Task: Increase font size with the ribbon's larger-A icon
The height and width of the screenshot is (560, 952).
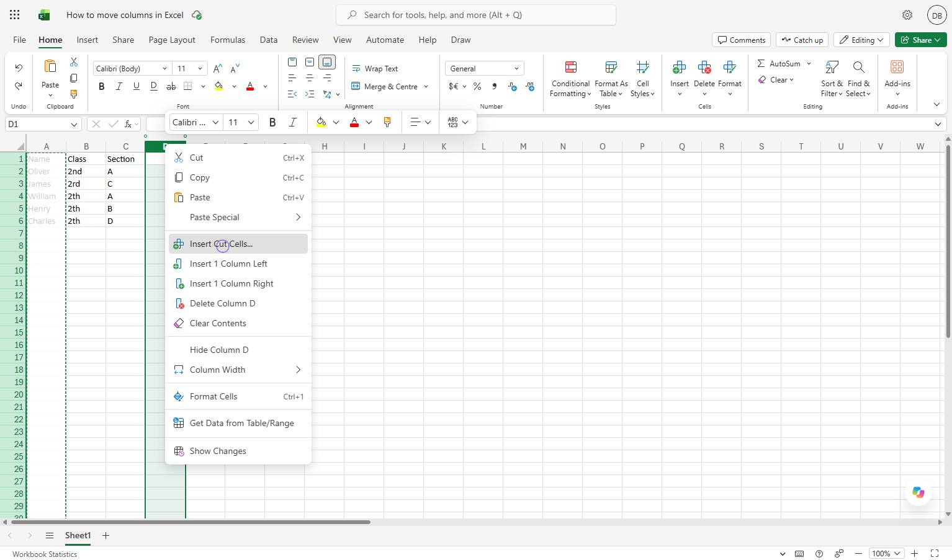Action: pyautogui.click(x=217, y=69)
